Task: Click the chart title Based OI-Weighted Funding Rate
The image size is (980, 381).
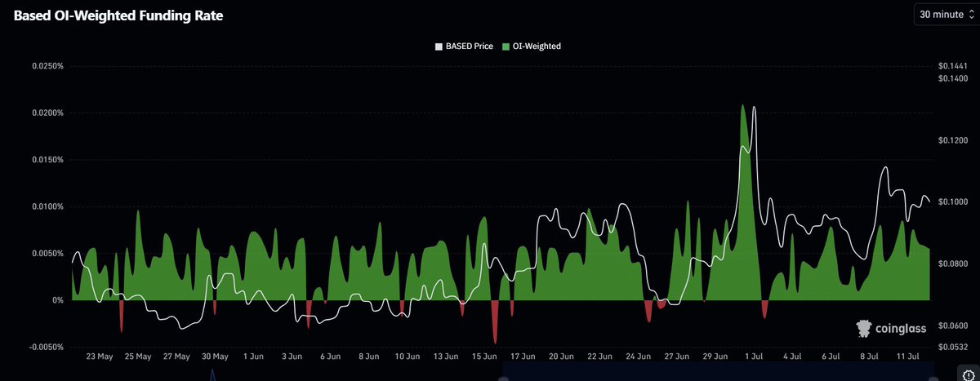Action: [118, 16]
